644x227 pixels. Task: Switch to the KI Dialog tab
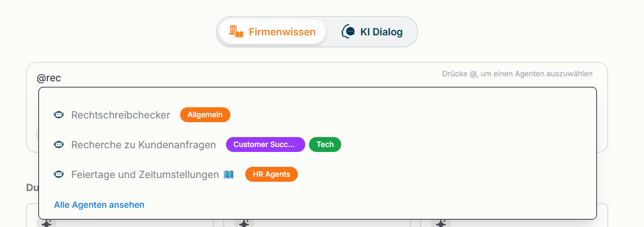tap(372, 32)
